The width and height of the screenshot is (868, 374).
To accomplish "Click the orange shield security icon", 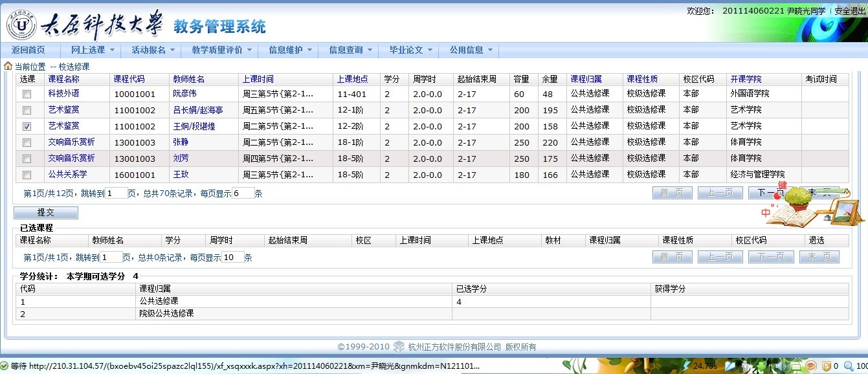I will 827,366.
